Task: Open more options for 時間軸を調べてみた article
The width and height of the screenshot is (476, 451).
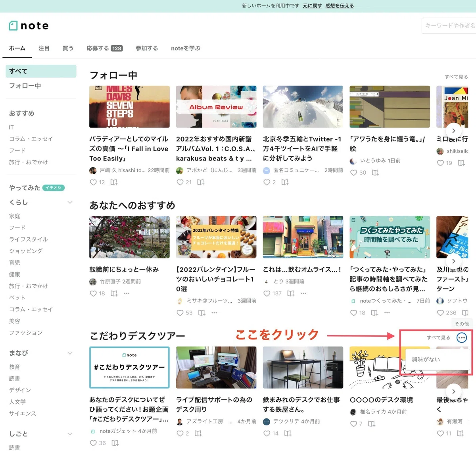Action: tap(387, 313)
